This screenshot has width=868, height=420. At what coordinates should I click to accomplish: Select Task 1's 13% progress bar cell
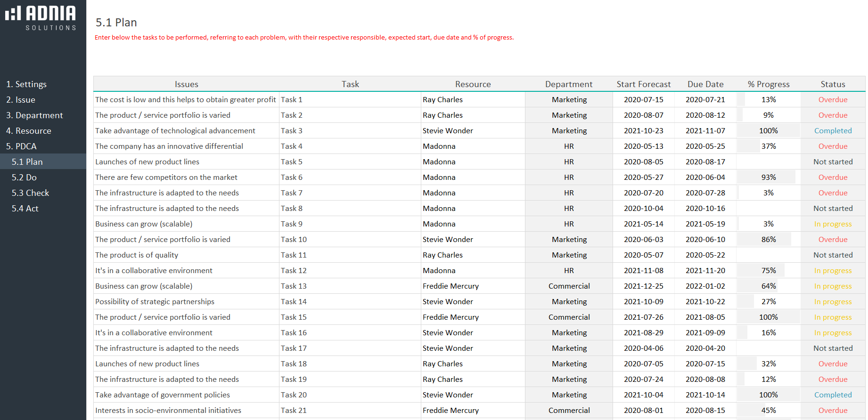(768, 100)
